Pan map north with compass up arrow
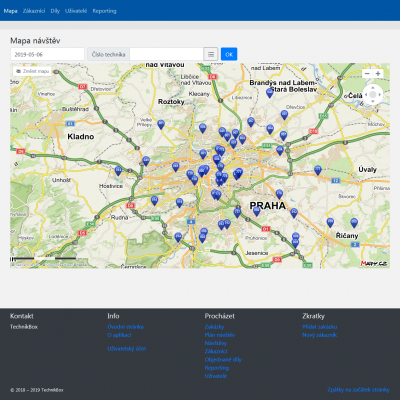Screen dimensions: 400x400 coord(373,88)
